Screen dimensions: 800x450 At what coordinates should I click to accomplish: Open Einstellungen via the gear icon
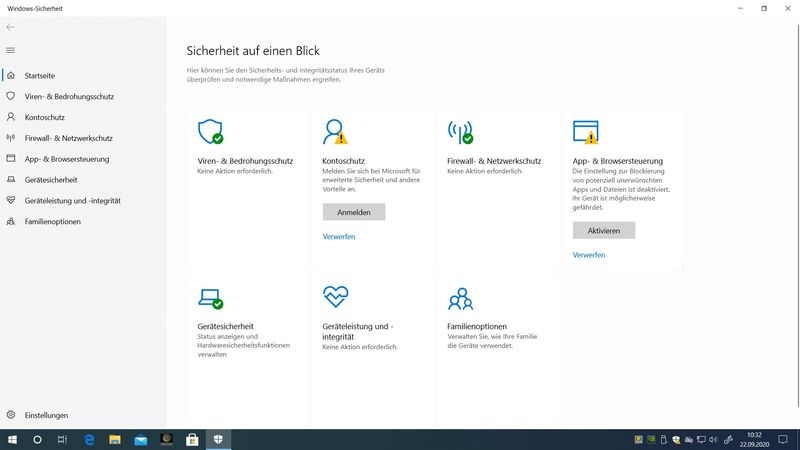click(x=11, y=415)
